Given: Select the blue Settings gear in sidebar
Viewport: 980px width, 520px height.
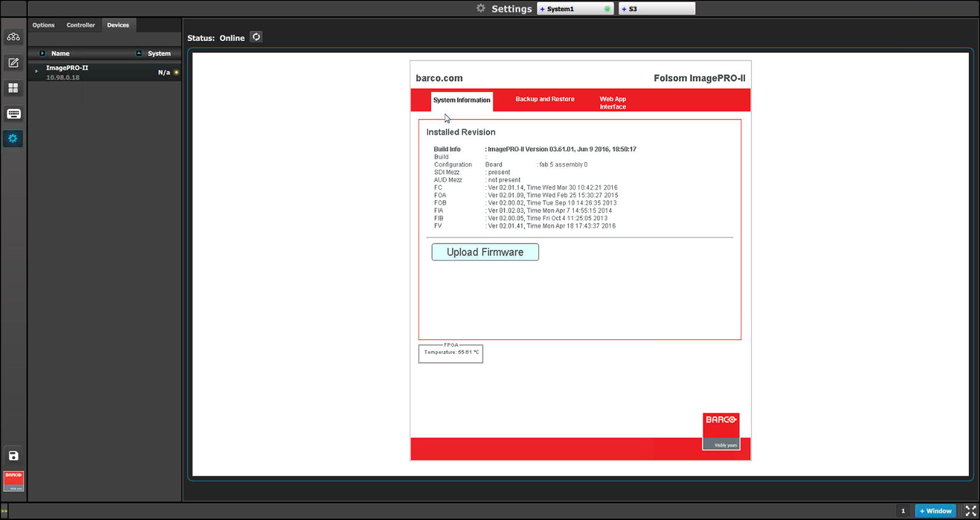Looking at the screenshot, I should [13, 138].
